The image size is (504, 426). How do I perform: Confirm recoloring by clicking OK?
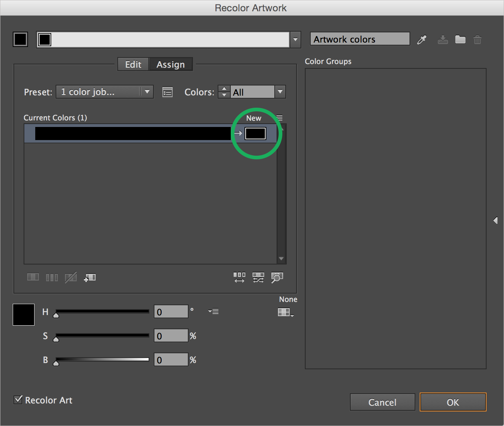coord(453,402)
